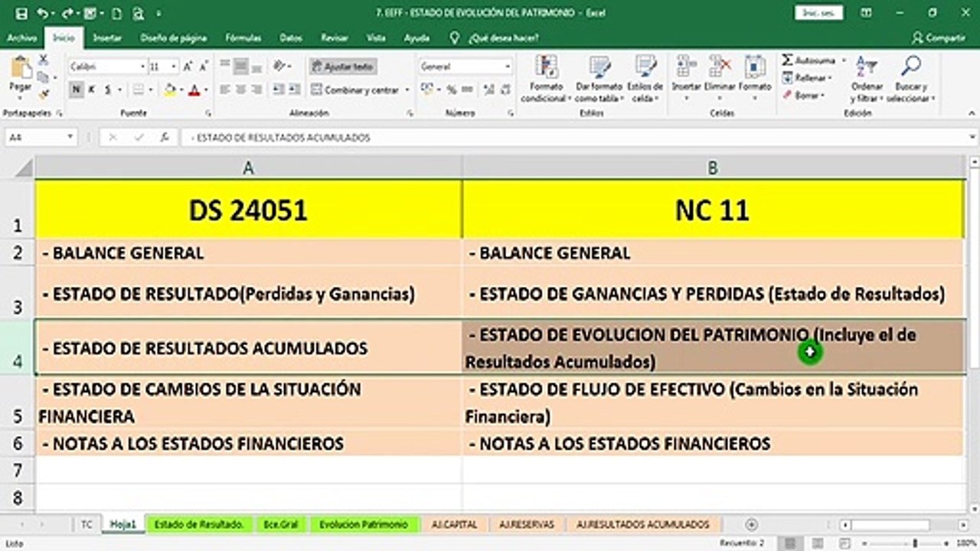Screen dimensions: 980x551
Task: Open the borders dropdown arrow
Action: [152, 90]
